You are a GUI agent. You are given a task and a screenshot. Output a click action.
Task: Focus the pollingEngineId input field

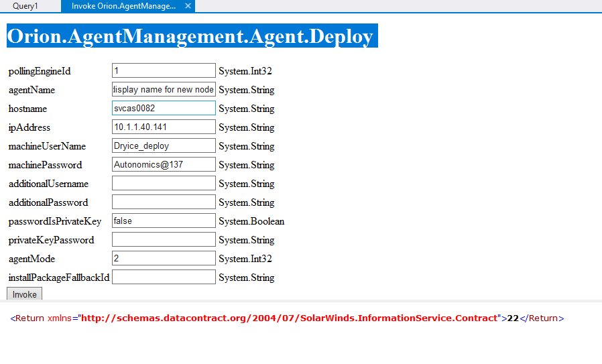(164, 70)
